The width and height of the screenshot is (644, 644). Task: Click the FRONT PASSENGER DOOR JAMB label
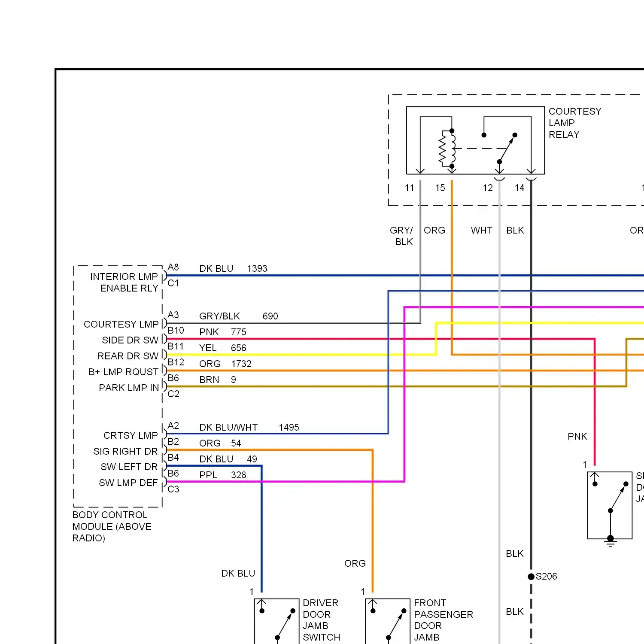point(444,620)
